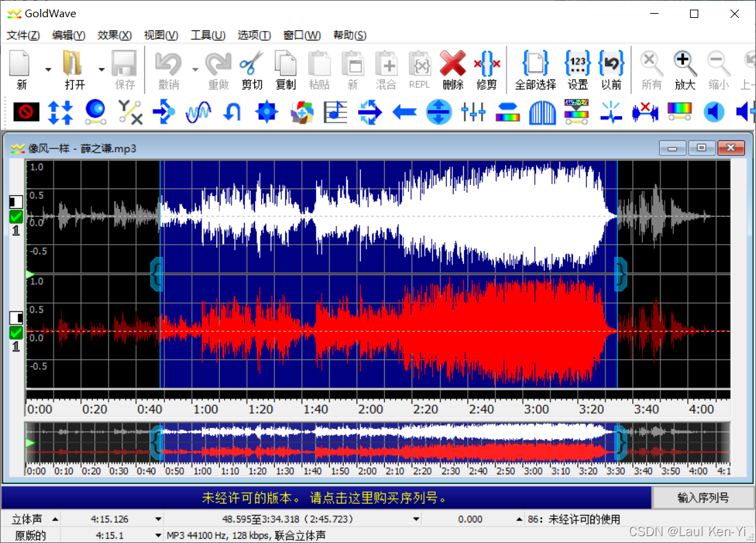Viewport: 756px width, 543px height.
Task: Open the 选项(T) menu
Action: point(254,35)
